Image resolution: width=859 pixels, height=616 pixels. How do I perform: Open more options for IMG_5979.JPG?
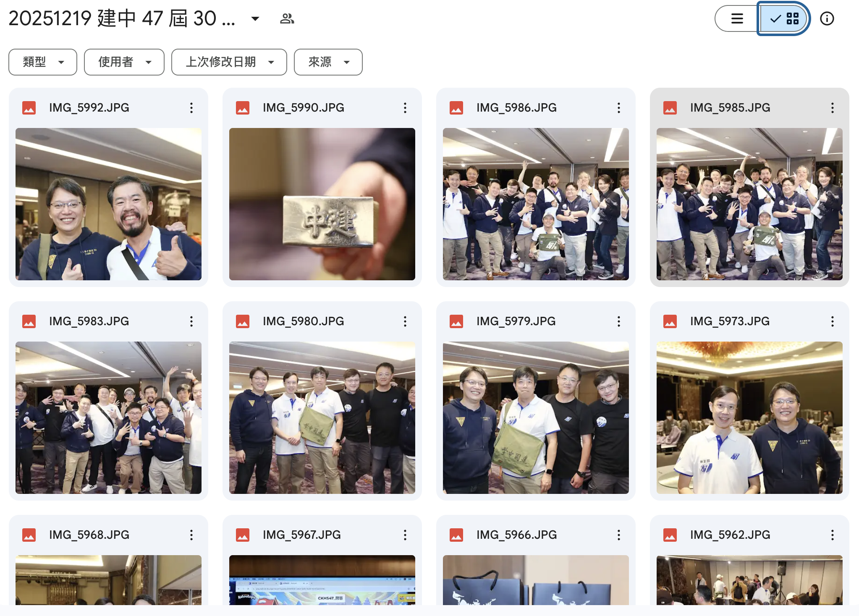tap(619, 321)
